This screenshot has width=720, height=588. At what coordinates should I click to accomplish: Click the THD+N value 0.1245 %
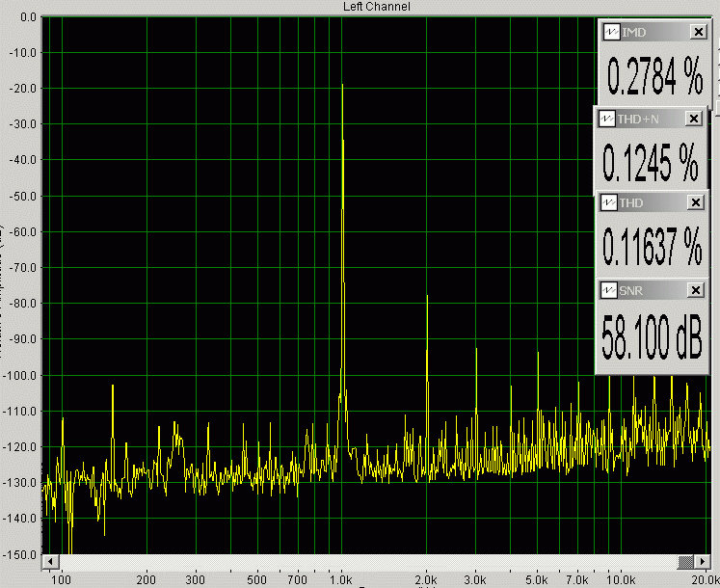coord(651,162)
